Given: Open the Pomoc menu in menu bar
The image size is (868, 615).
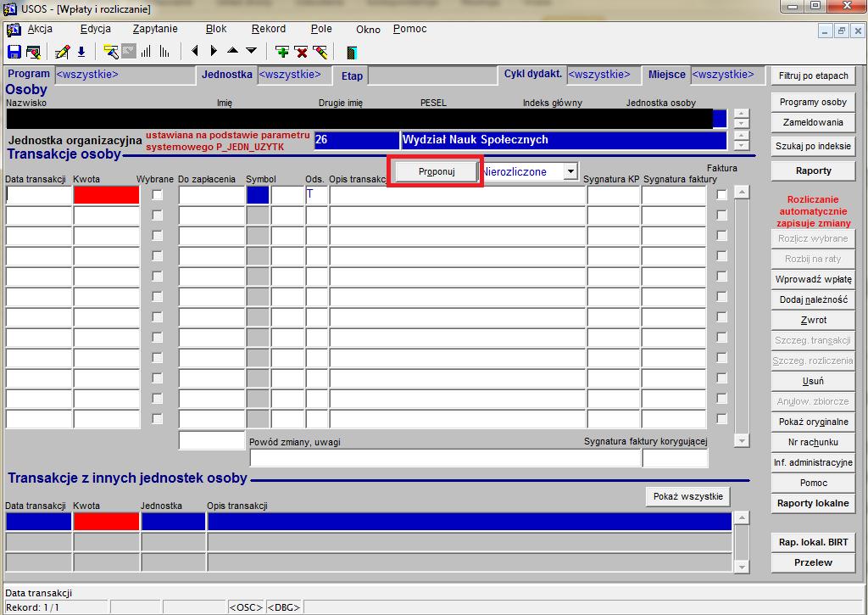Looking at the screenshot, I should click(x=409, y=29).
